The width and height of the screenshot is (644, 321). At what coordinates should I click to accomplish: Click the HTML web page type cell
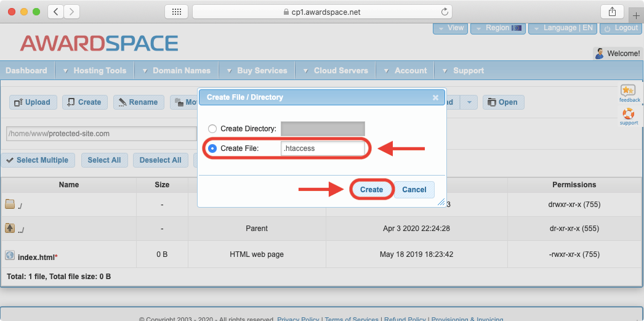257,254
